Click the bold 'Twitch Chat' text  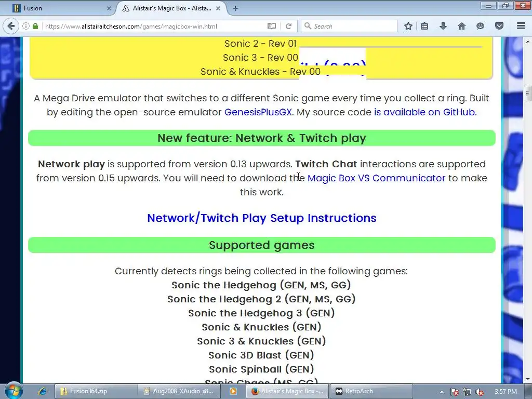click(326, 164)
